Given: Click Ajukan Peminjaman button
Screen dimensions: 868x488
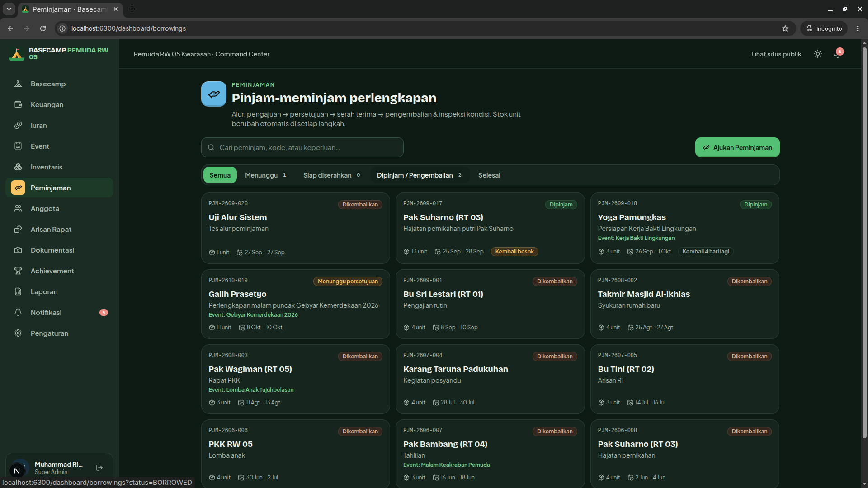Looking at the screenshot, I should (x=737, y=148).
